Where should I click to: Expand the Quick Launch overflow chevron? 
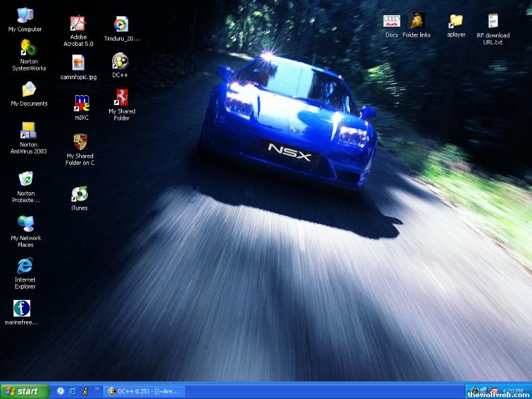pos(97,388)
